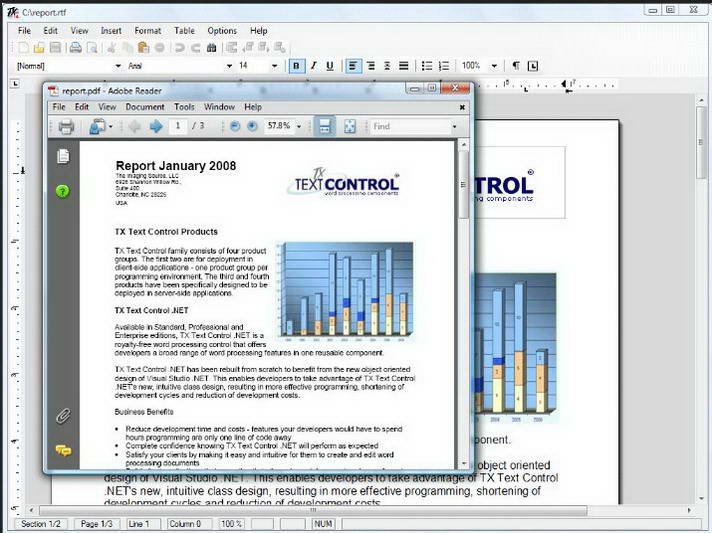
Task: Cut selection with the scissors icon
Action: click(x=111, y=48)
